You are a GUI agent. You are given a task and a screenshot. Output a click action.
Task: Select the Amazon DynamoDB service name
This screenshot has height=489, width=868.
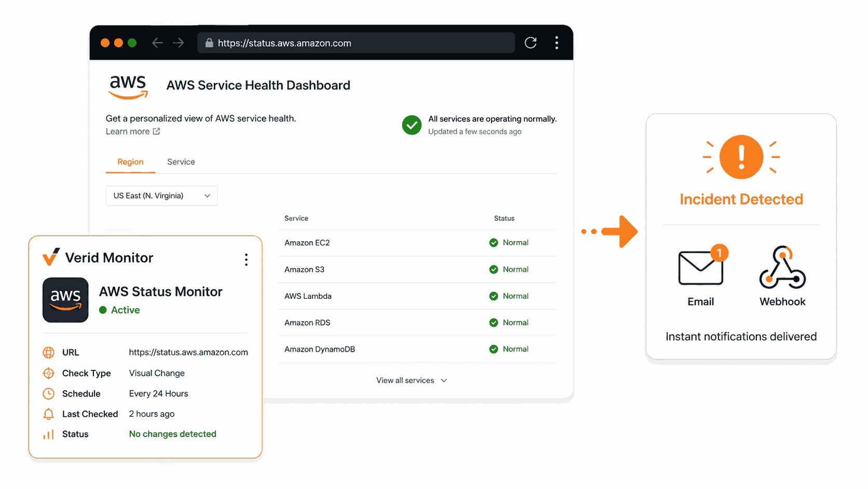tap(320, 349)
